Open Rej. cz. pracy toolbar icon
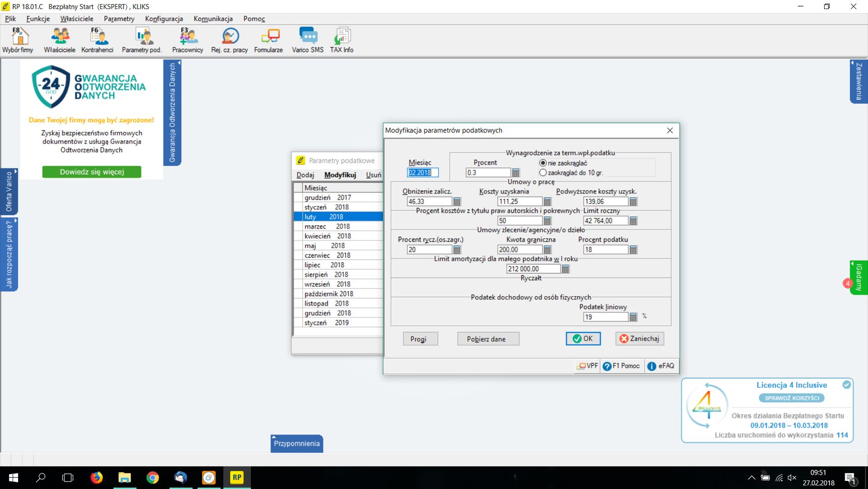Image resolution: width=868 pixels, height=489 pixels. click(230, 40)
